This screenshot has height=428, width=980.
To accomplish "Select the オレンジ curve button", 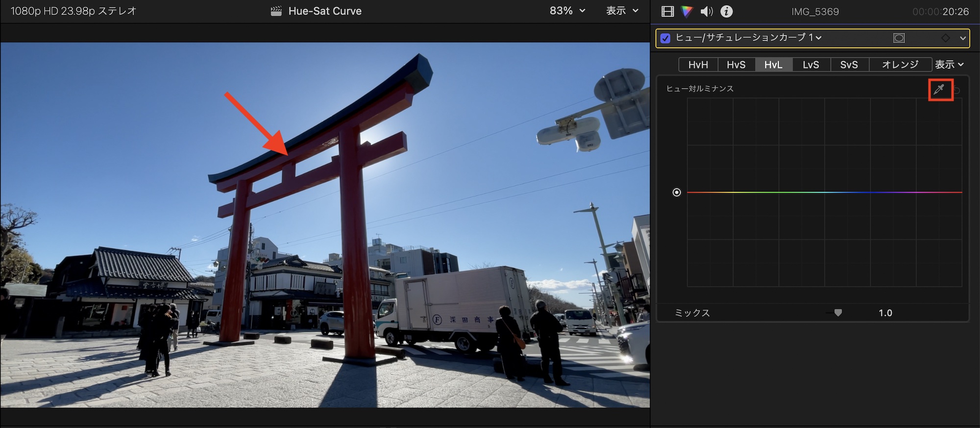I will tap(900, 65).
